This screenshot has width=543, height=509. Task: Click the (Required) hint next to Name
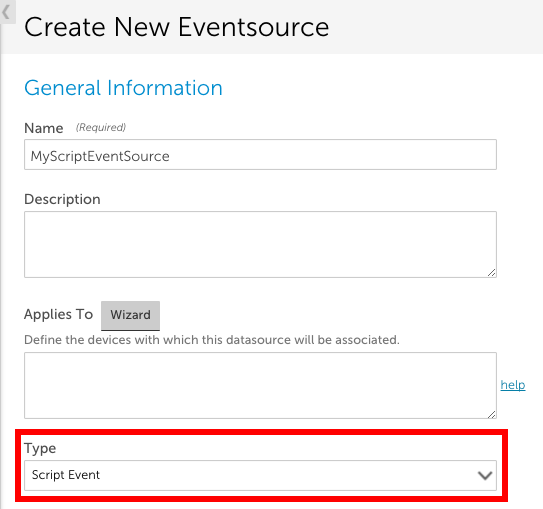[x=101, y=127]
